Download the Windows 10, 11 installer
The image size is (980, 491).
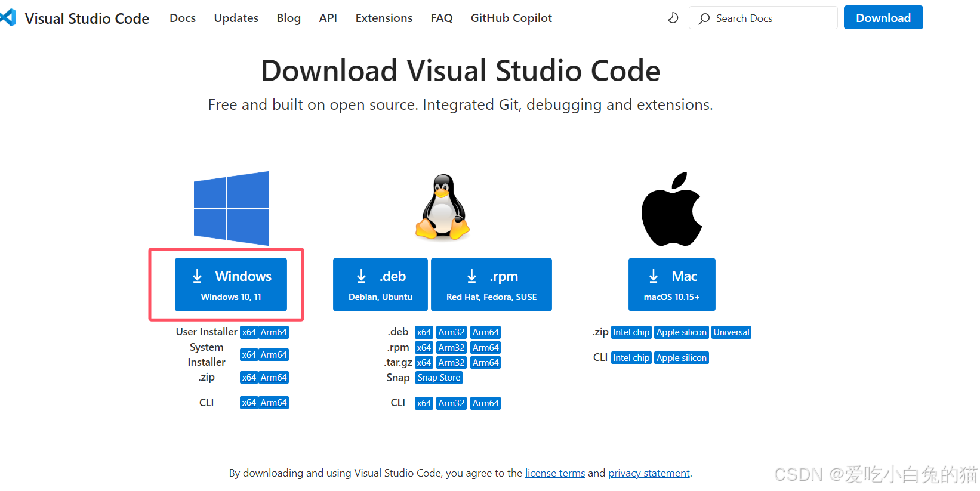click(231, 285)
